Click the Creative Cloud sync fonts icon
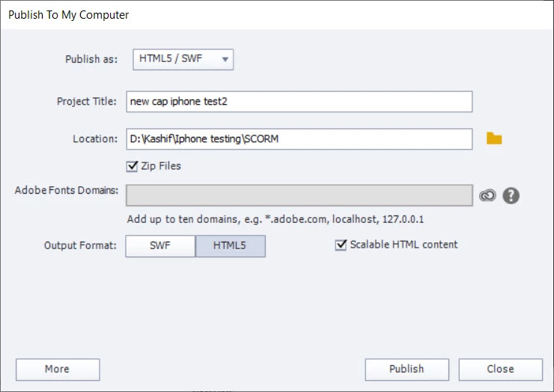 [x=487, y=195]
